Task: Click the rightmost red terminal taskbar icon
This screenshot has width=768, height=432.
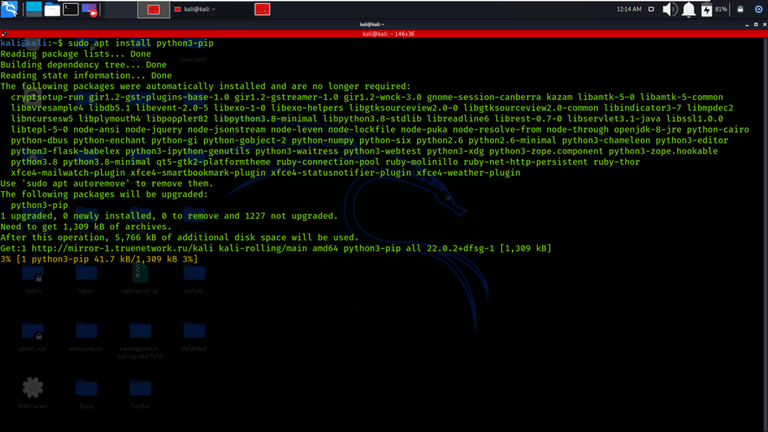Action: tap(262, 9)
